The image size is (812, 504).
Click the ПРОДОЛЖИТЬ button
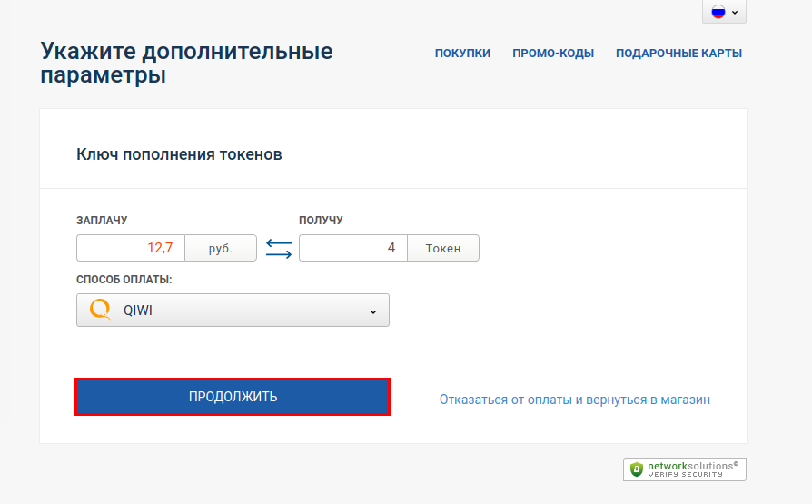233,397
